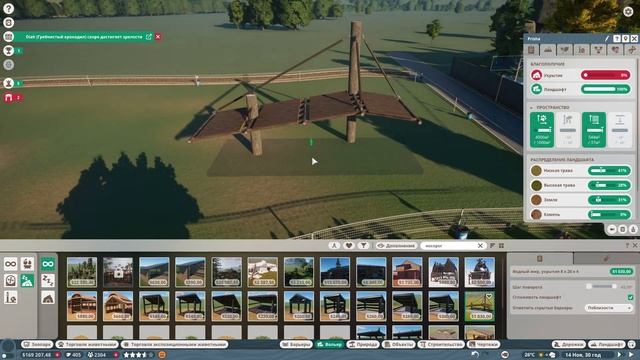Open the Чертежи tab
Image resolution: width=640 pixels, height=360 pixels.
coord(484,344)
